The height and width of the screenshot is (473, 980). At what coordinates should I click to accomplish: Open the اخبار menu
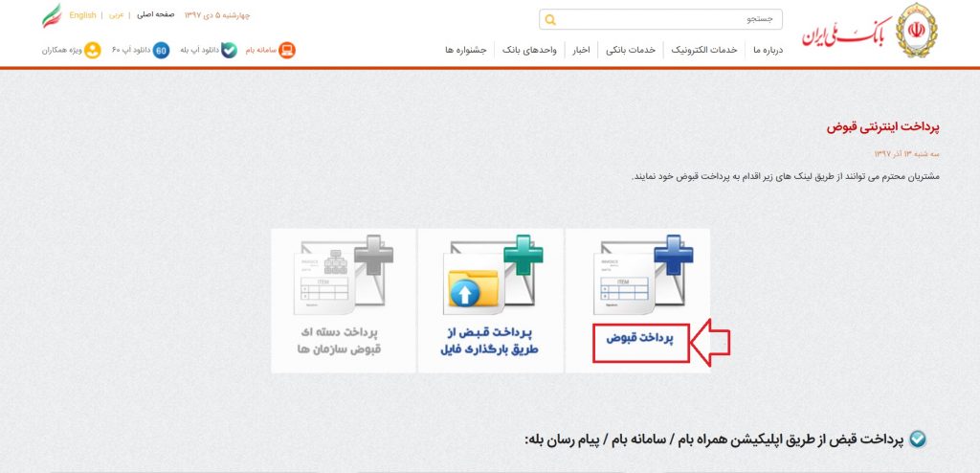pos(581,50)
